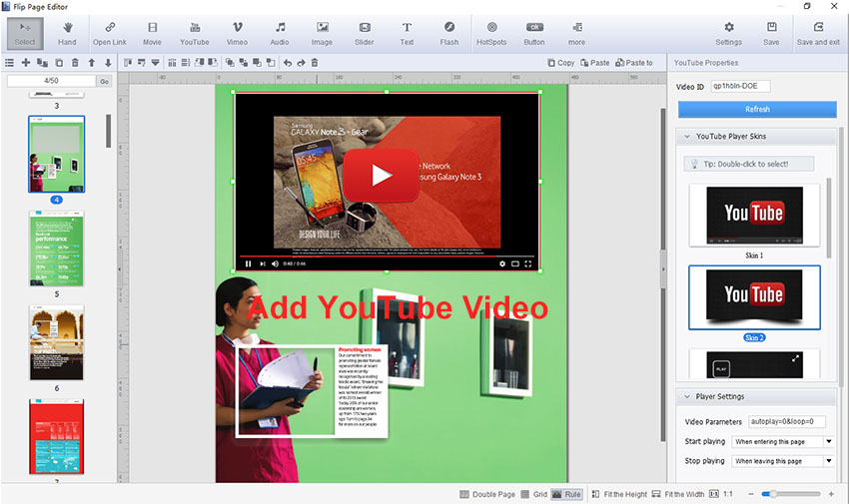Viewport: 849px width, 504px height.
Task: Activate the Select tool
Action: pyautogui.click(x=25, y=33)
